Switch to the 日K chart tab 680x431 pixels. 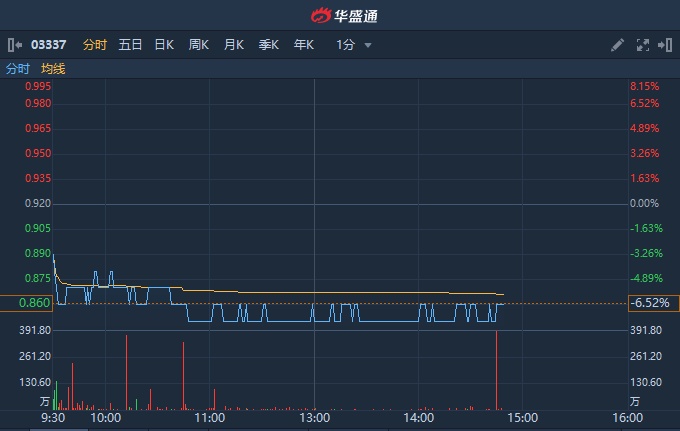[164, 45]
